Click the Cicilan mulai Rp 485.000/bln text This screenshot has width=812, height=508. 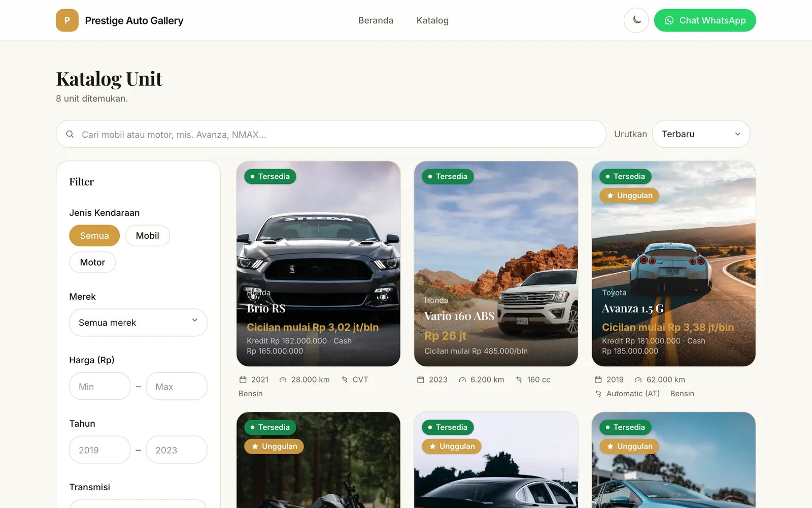[x=476, y=351]
